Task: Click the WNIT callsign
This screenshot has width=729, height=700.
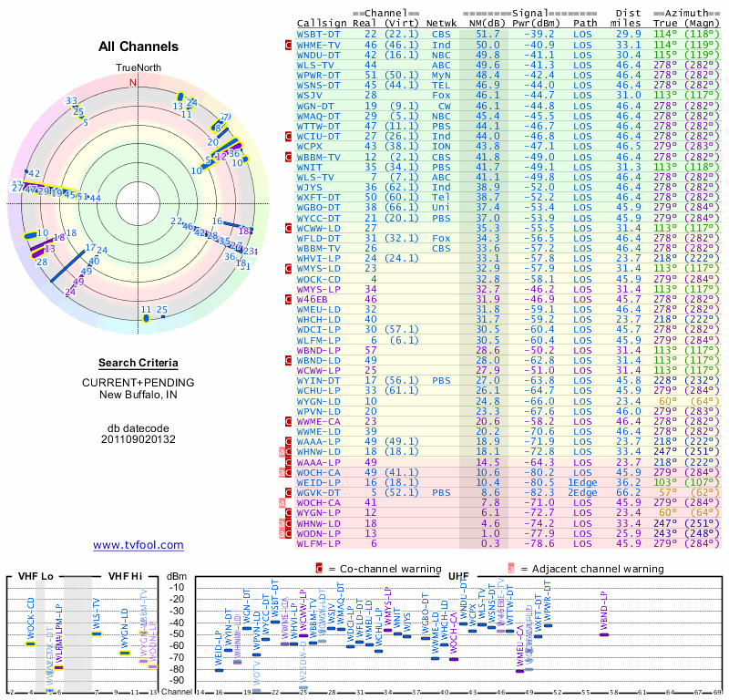Action: pyautogui.click(x=309, y=167)
